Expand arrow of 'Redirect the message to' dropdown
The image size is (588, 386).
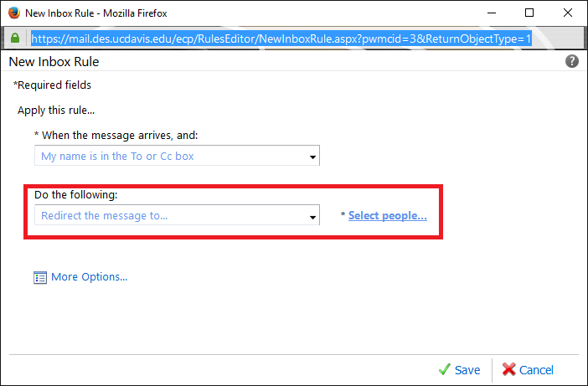312,217
